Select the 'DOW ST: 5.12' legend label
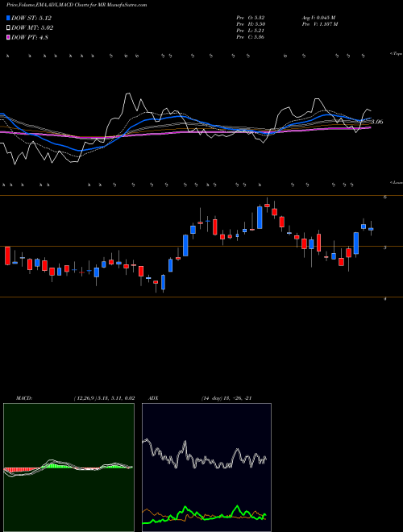The image size is (403, 532). click(31, 18)
